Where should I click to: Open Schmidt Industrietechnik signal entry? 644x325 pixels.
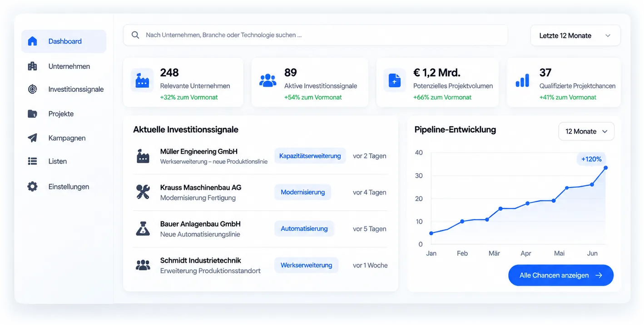pos(260,265)
